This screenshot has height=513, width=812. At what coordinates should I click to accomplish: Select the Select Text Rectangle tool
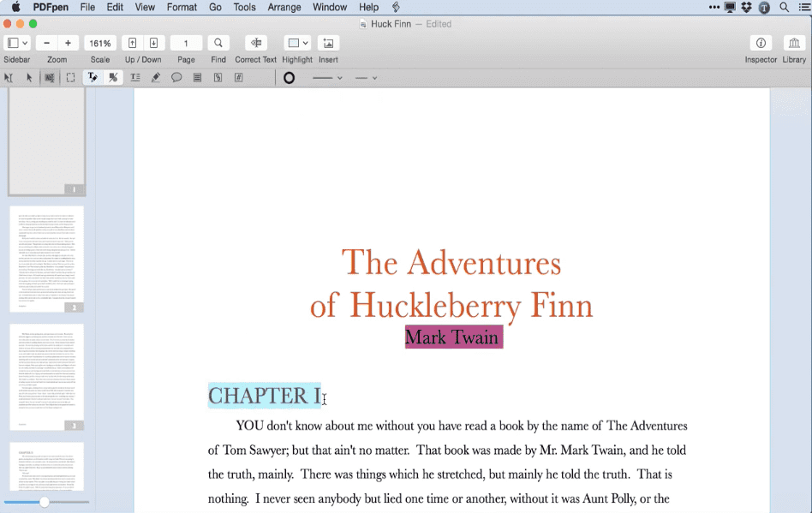[50, 78]
